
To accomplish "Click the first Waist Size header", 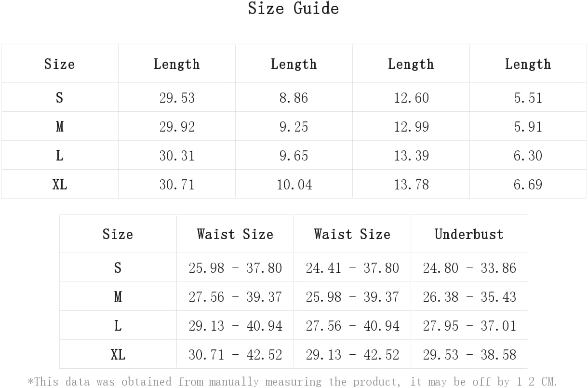I will pyautogui.click(x=235, y=234).
